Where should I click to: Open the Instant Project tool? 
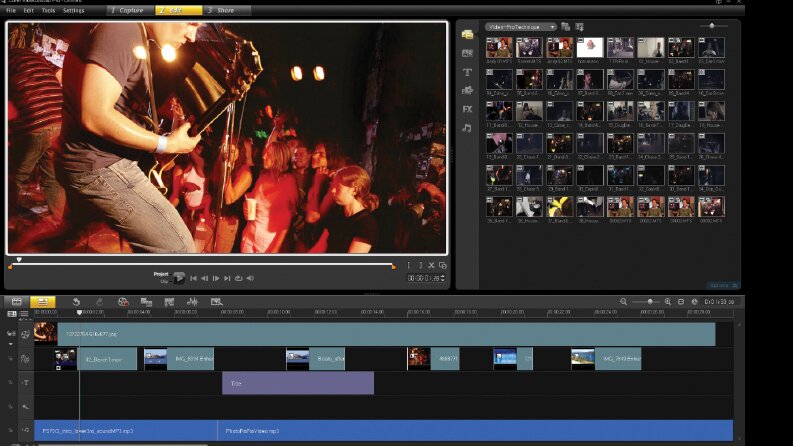coord(146,302)
